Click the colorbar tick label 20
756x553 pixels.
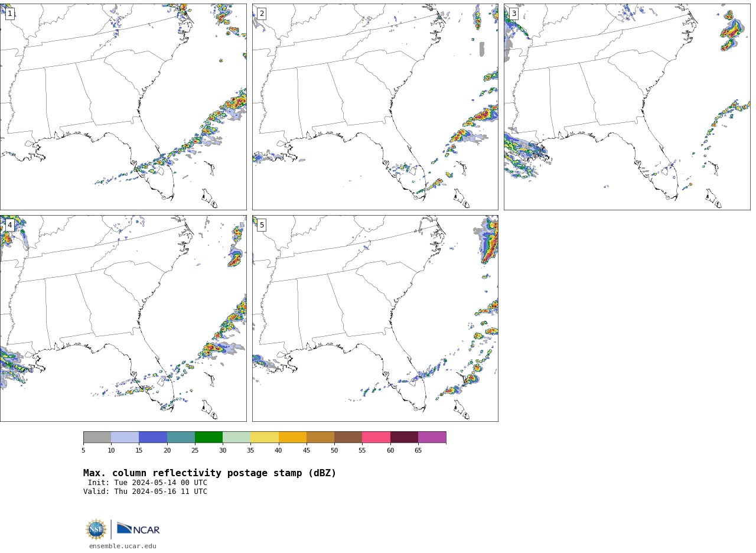pyautogui.click(x=167, y=451)
